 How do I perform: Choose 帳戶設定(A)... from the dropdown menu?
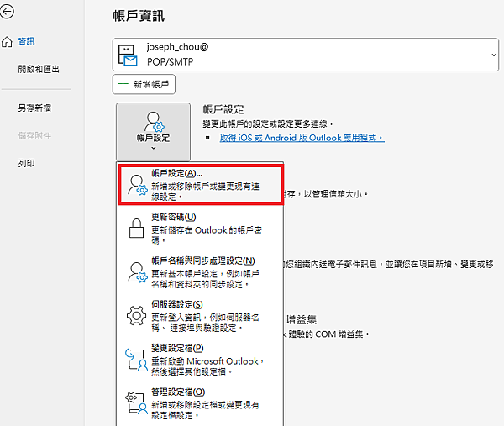[x=201, y=185]
